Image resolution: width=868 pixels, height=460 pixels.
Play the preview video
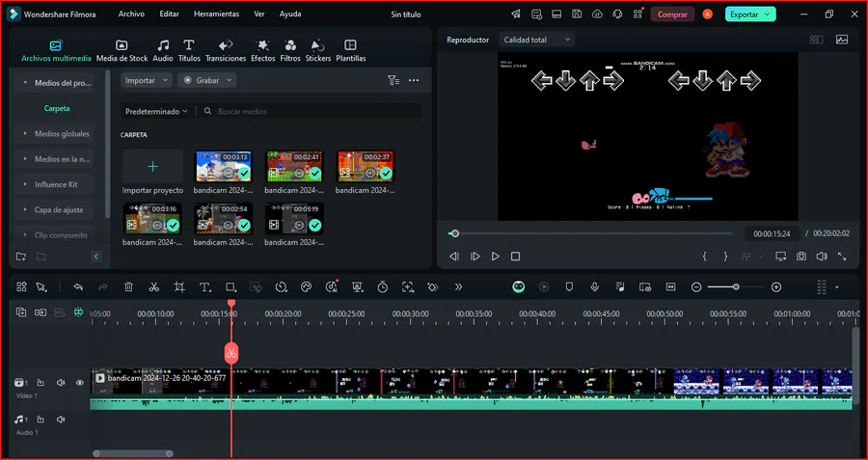tap(496, 257)
